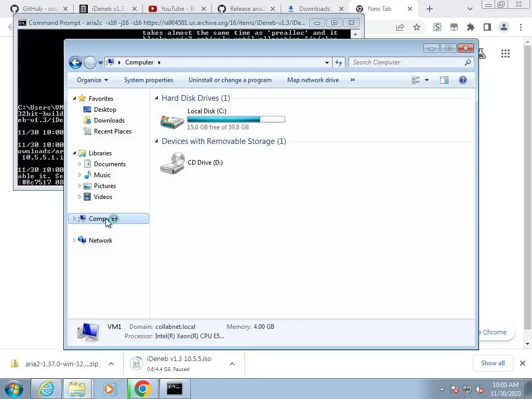This screenshot has width=532, height=399.
Task: Click the Local Disk C: usage bar
Action: (236, 119)
